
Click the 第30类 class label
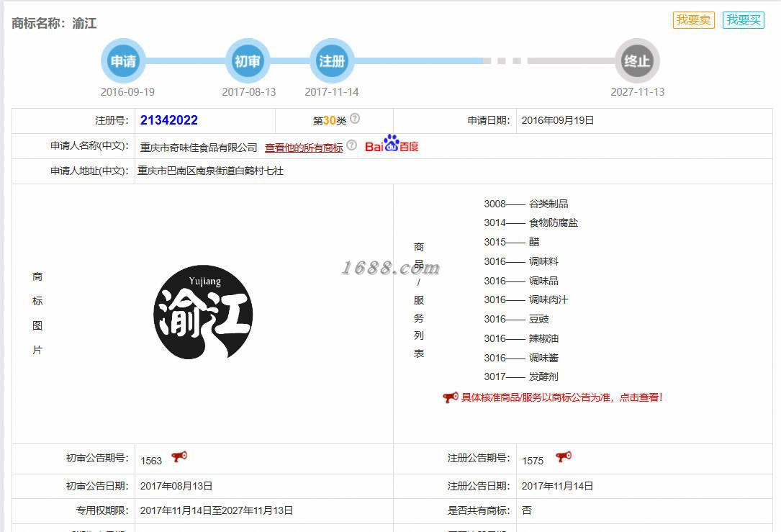329,120
